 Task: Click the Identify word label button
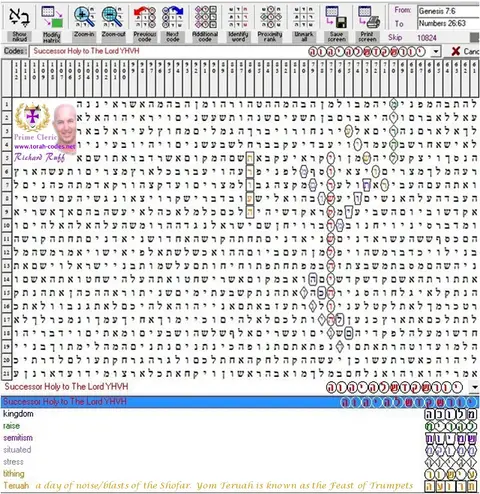coord(238,37)
